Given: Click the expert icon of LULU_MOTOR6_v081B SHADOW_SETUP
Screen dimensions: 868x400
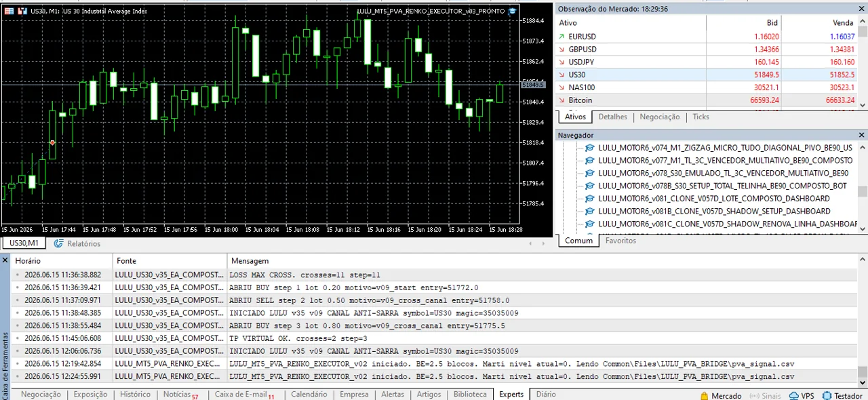Looking at the screenshot, I should pos(589,212).
